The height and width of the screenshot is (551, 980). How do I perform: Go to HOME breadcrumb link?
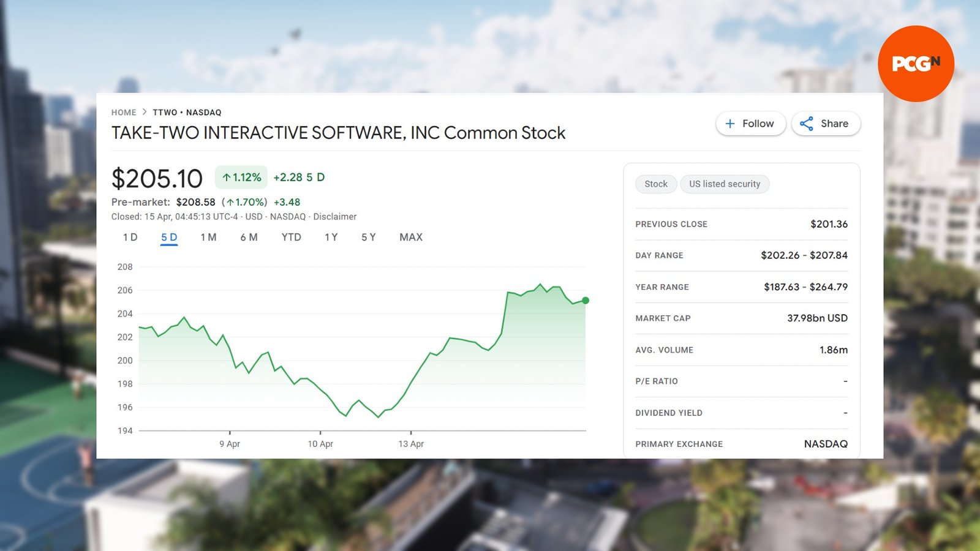(x=124, y=113)
